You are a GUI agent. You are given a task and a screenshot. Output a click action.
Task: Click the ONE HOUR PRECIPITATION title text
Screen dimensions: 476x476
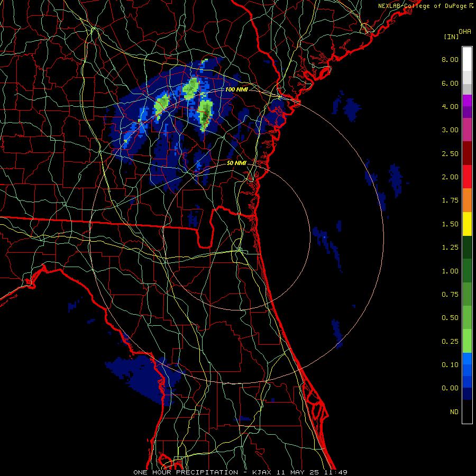point(186,472)
